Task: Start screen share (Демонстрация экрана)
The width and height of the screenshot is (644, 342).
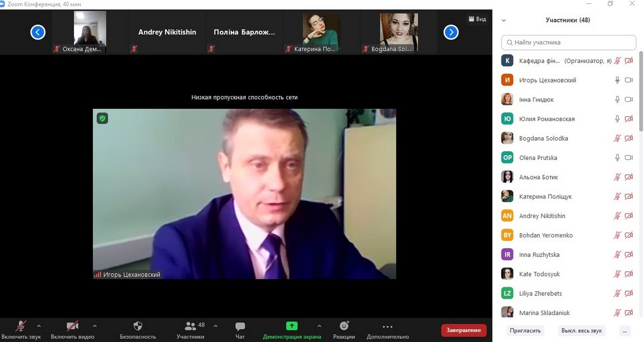Action: (x=291, y=326)
